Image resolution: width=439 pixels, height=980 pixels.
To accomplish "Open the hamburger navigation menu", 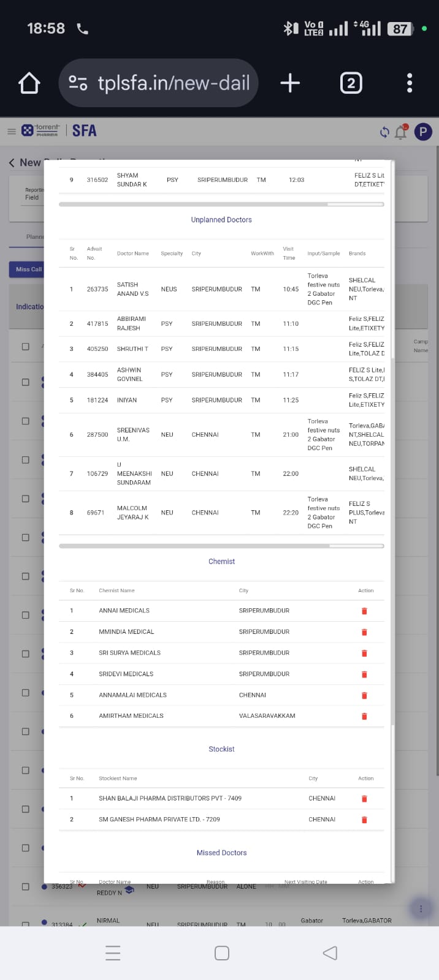I will 12,131.
